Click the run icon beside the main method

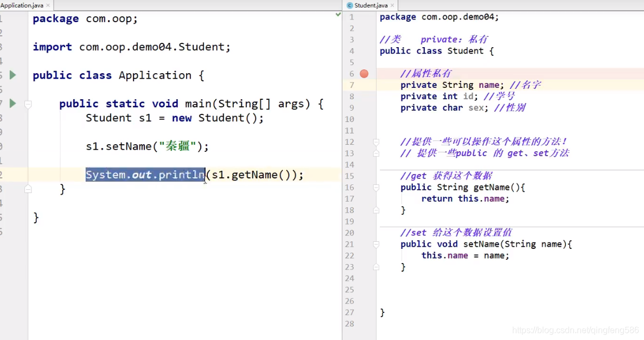coord(12,104)
